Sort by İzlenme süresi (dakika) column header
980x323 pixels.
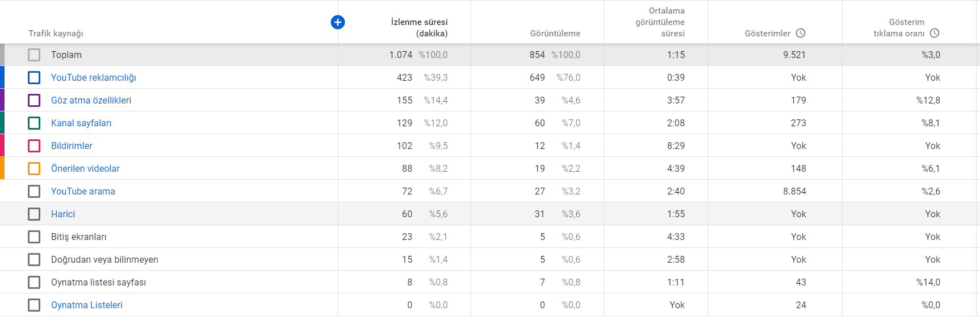tap(419, 27)
